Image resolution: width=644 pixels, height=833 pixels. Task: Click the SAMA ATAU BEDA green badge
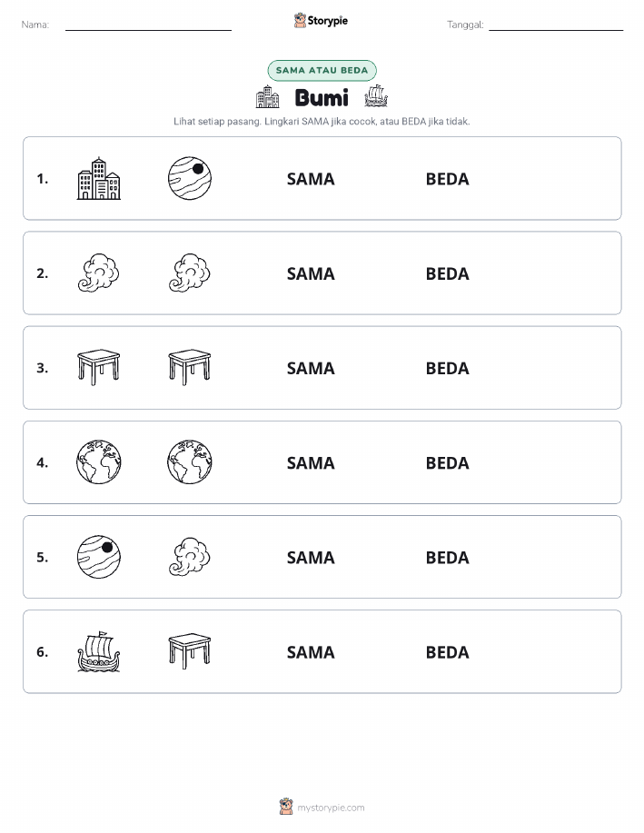322,70
